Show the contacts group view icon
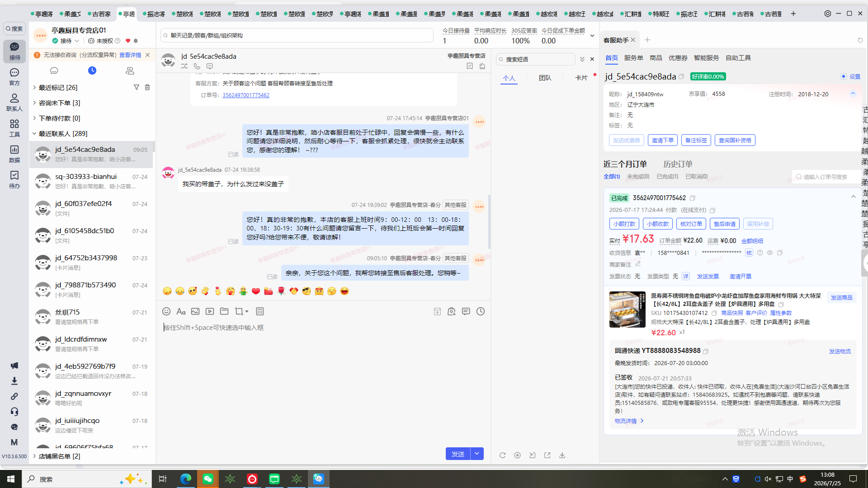The width and height of the screenshot is (868, 488). click(130, 70)
